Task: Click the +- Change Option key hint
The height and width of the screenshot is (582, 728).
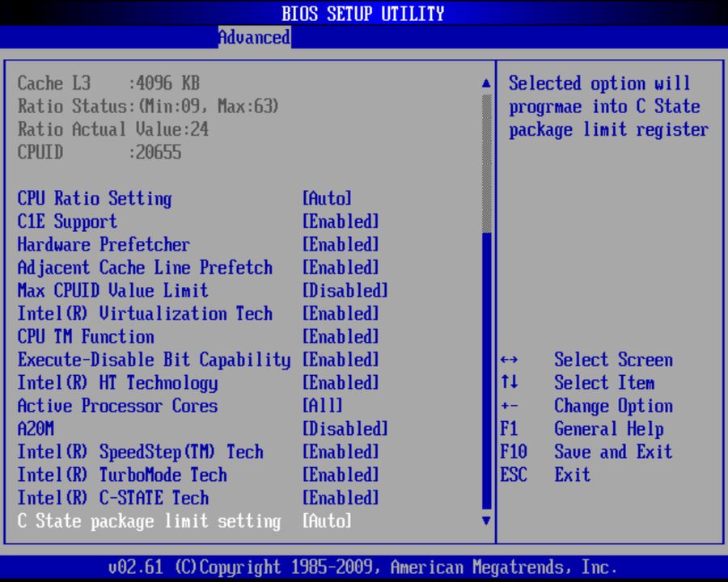Action: [x=510, y=406]
